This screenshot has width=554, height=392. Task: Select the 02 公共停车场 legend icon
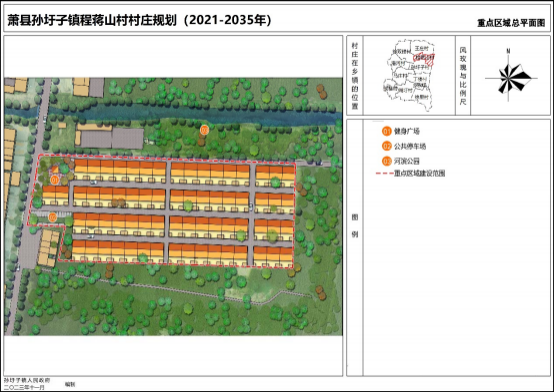[x=387, y=146]
